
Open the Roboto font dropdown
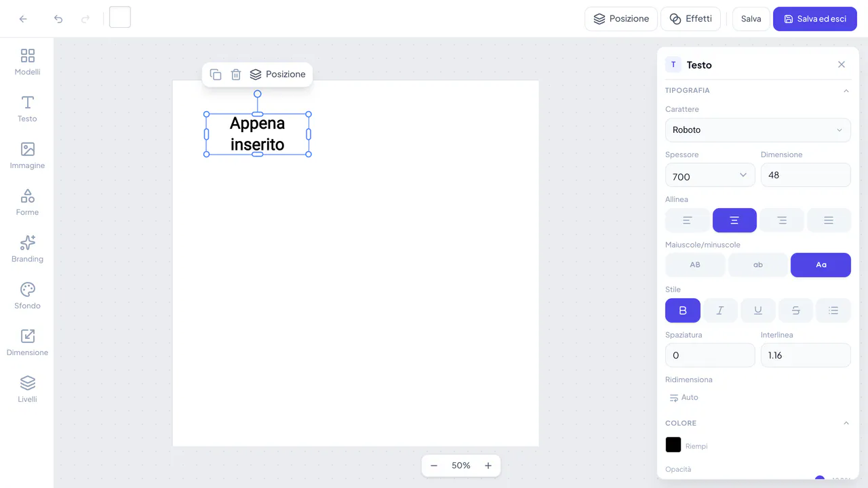pyautogui.click(x=758, y=130)
